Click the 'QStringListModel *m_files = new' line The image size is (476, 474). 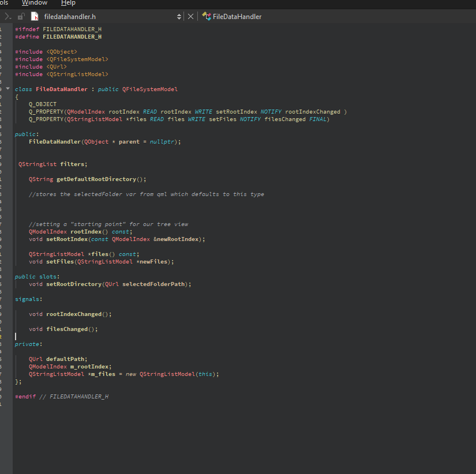point(124,374)
